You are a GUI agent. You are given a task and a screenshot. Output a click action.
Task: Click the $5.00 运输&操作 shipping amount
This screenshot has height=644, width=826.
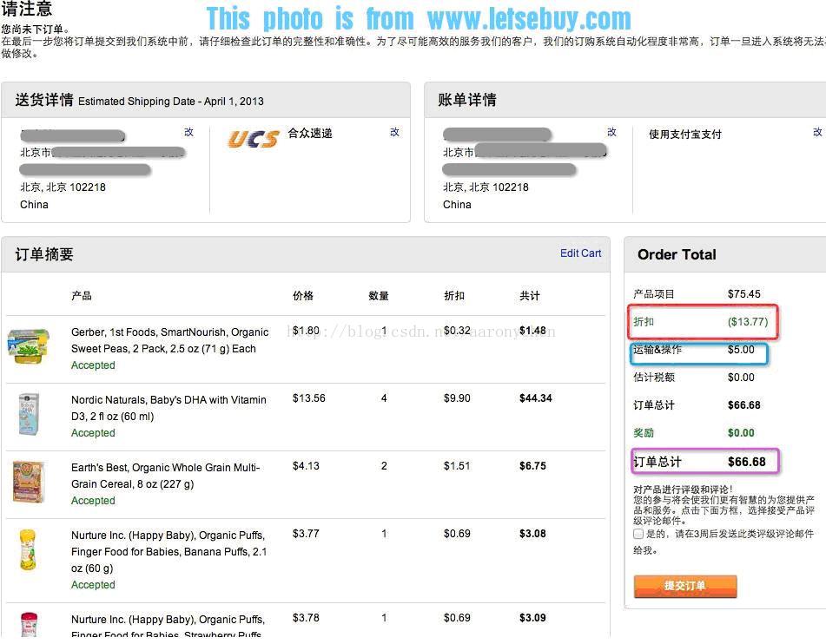coord(741,350)
